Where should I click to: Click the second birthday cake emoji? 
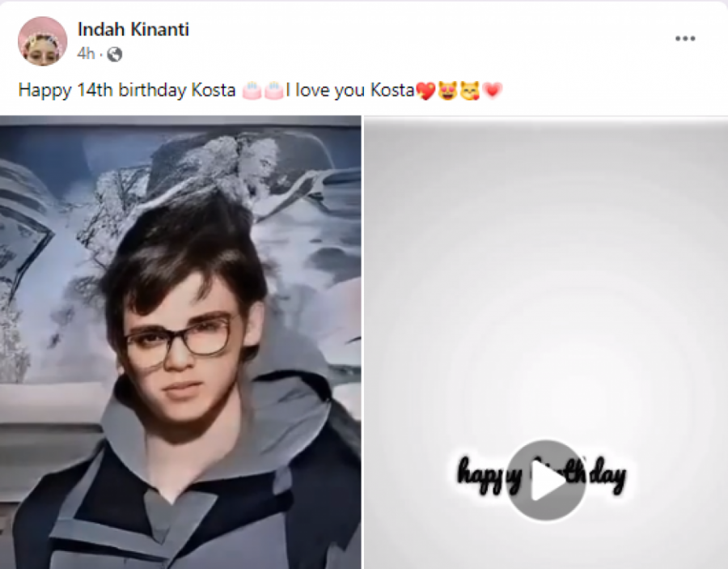[273, 90]
